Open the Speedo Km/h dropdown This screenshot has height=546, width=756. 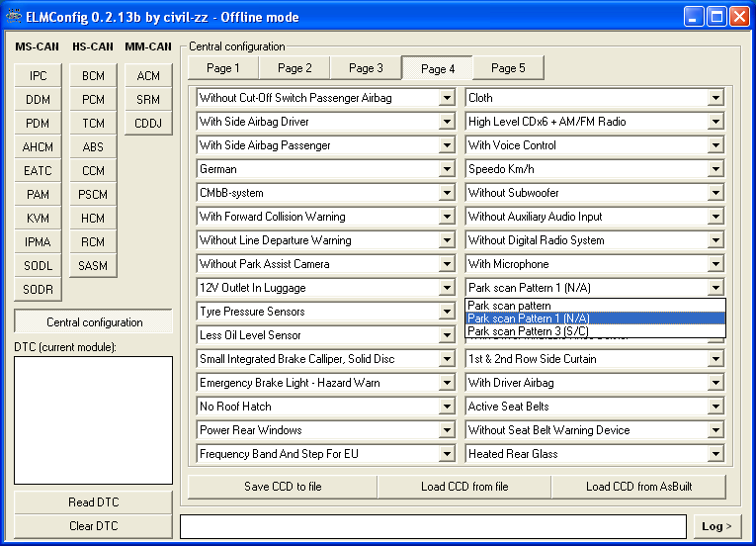(715, 169)
